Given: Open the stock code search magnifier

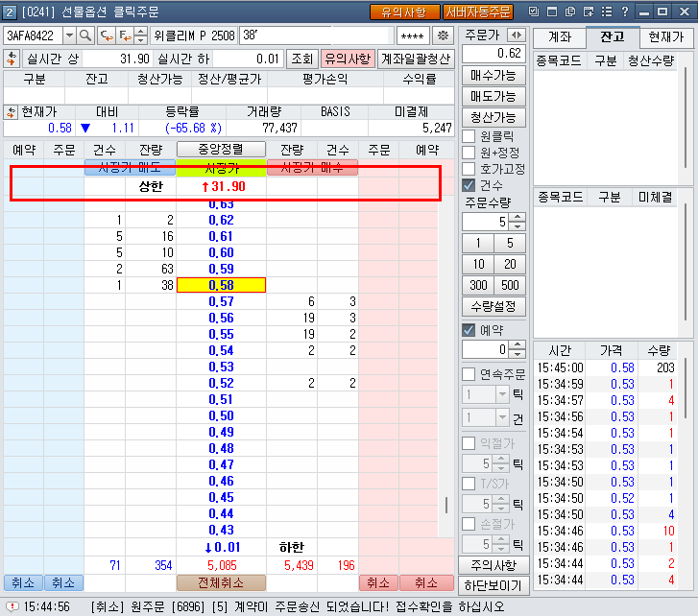Looking at the screenshot, I should [x=85, y=36].
